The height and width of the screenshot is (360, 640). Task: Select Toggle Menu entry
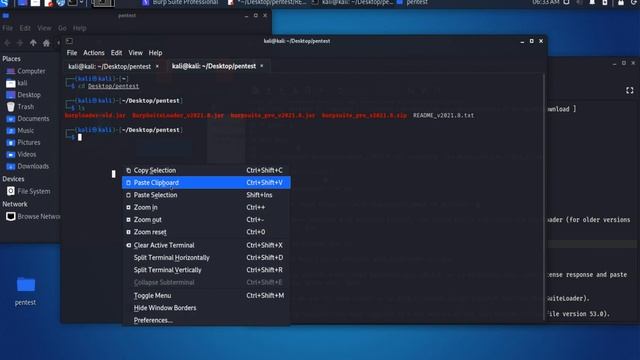coord(206,296)
